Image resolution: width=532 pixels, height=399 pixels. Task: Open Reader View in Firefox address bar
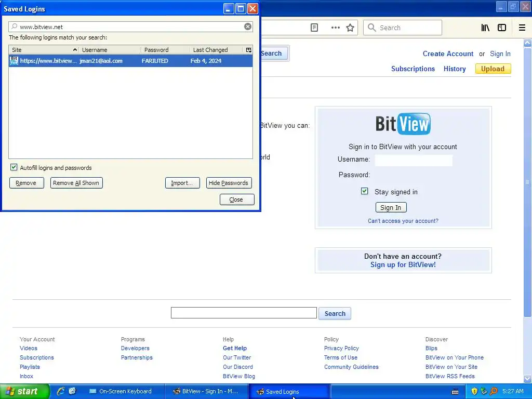pyautogui.click(x=314, y=28)
